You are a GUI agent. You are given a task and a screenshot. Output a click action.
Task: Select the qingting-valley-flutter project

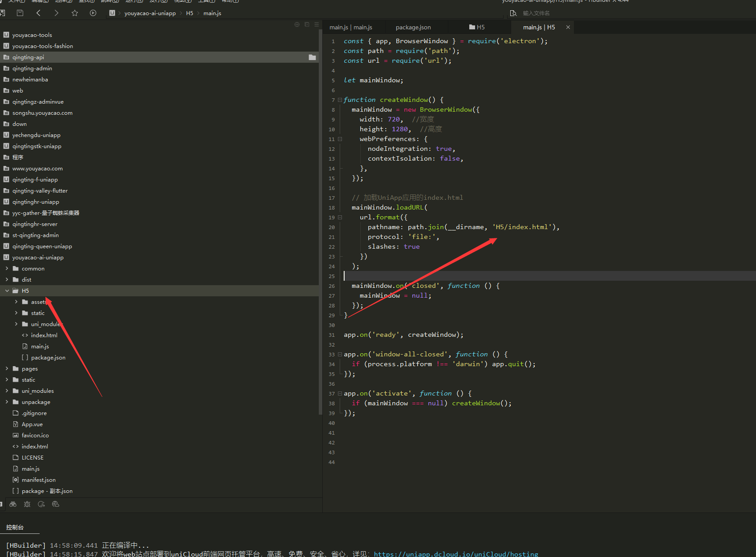click(x=40, y=190)
